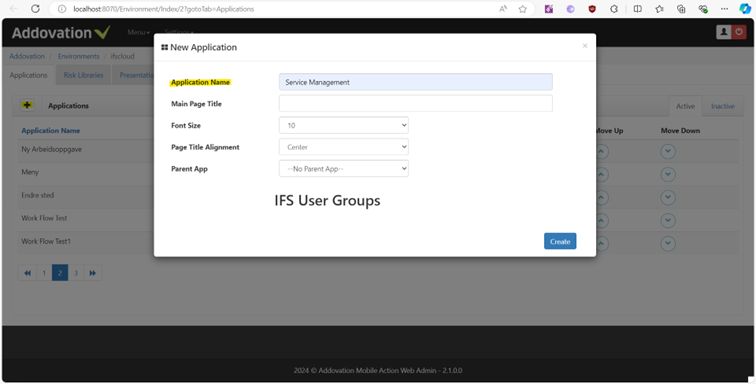Switch to the Inactive tab
The height and width of the screenshot is (384, 756).
coord(723,106)
